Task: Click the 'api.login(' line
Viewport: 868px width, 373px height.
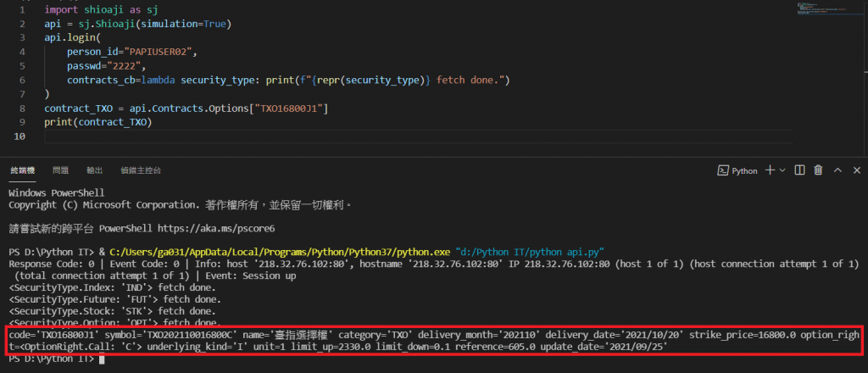Action: 73,37
